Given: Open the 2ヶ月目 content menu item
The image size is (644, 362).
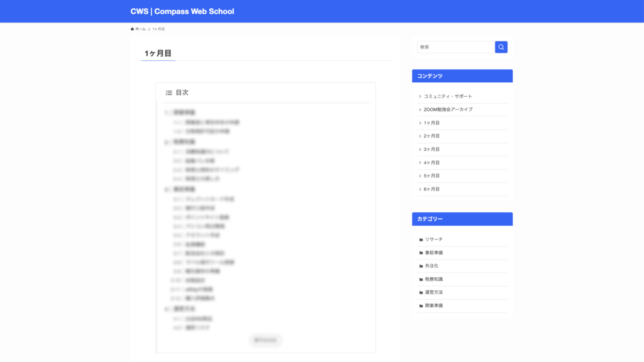Looking at the screenshot, I should pos(431,136).
